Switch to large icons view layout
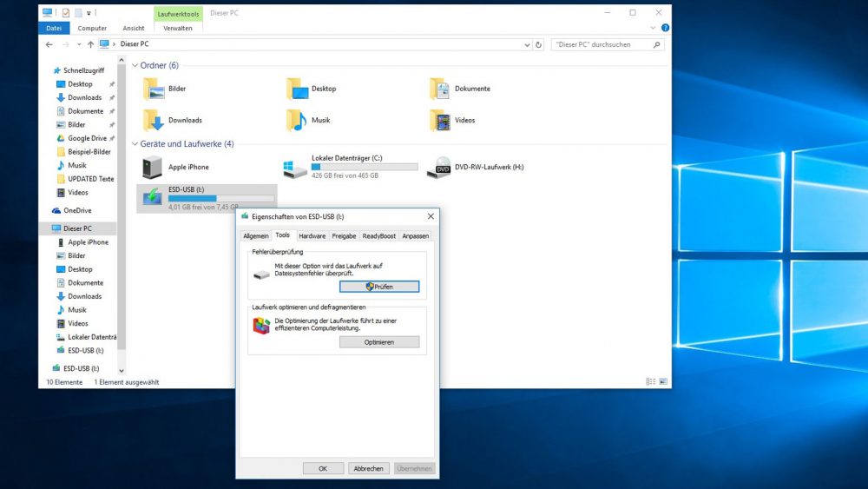Image resolution: width=868 pixels, height=489 pixels. (663, 381)
